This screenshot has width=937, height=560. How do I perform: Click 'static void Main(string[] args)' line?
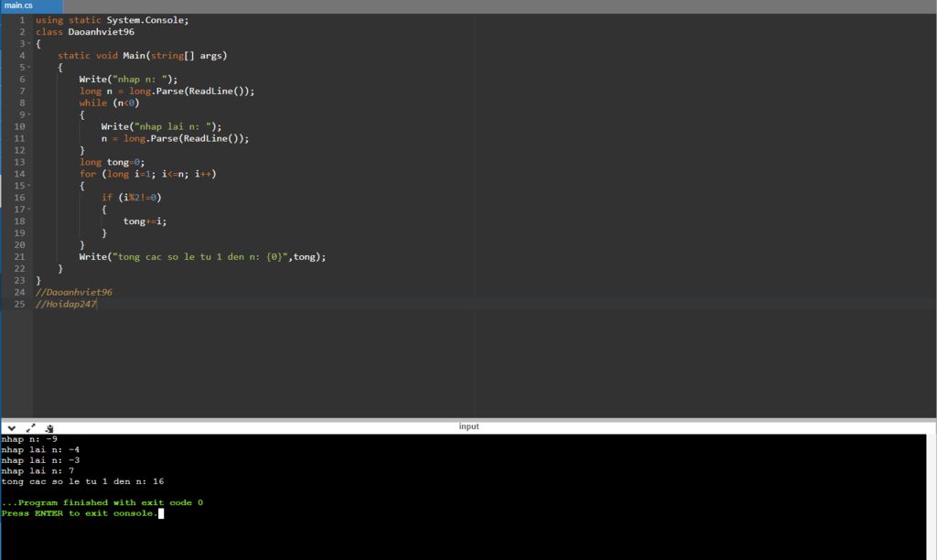142,56
